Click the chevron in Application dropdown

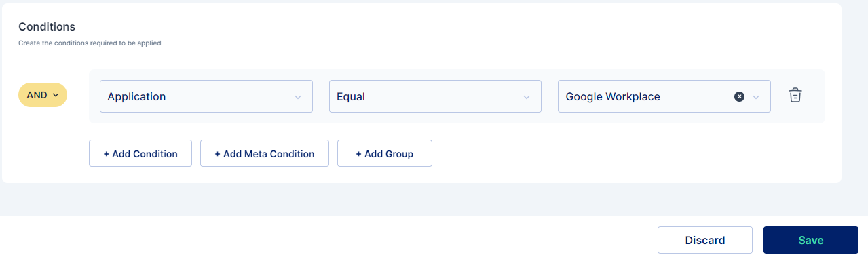[x=298, y=97]
